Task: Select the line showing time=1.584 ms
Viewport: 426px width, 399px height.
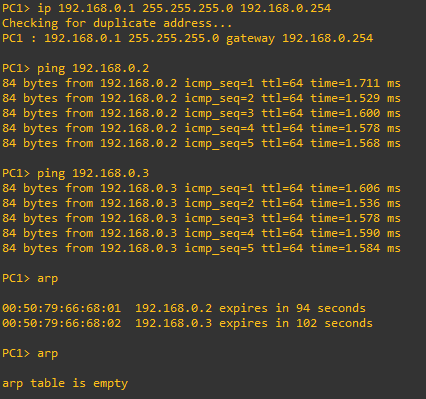Action: tap(201, 248)
